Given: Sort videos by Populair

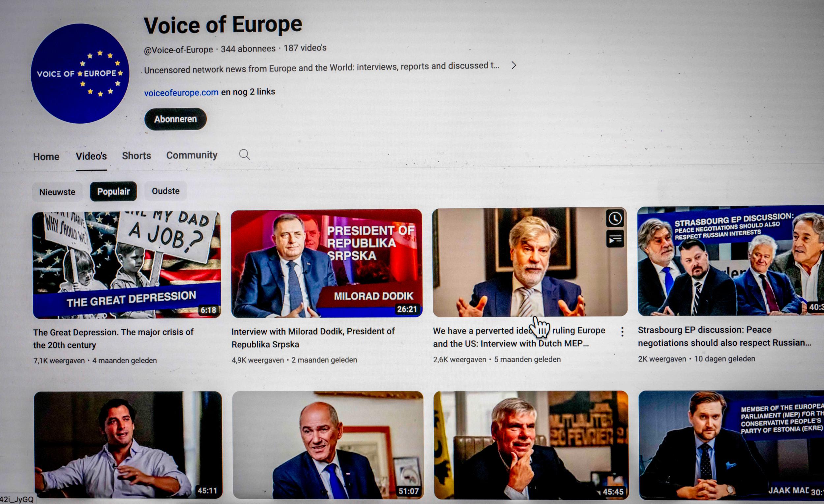Looking at the screenshot, I should coord(113,191).
